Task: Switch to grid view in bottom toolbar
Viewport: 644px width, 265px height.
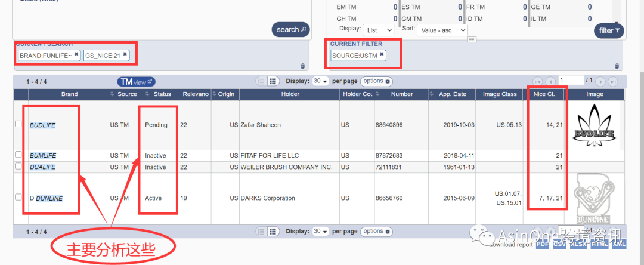Action: click(x=273, y=232)
